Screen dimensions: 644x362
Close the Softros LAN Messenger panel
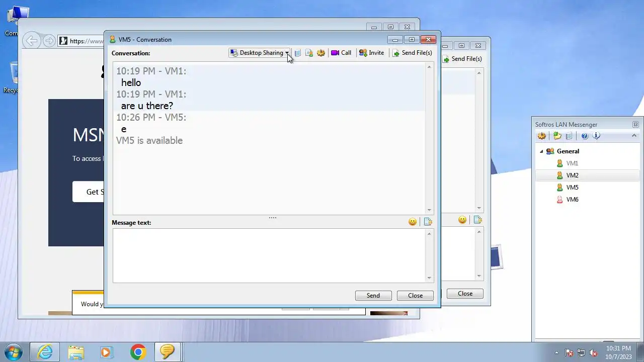coord(635,125)
